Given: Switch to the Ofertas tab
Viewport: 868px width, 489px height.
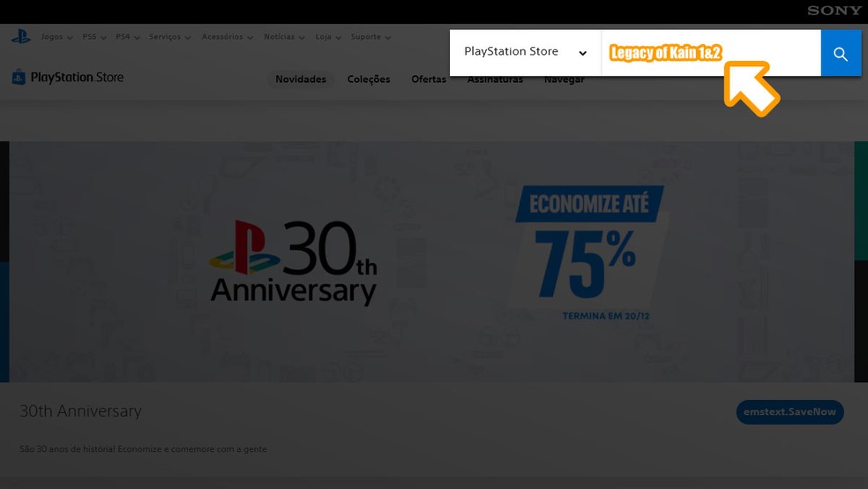Looking at the screenshot, I should [x=429, y=79].
